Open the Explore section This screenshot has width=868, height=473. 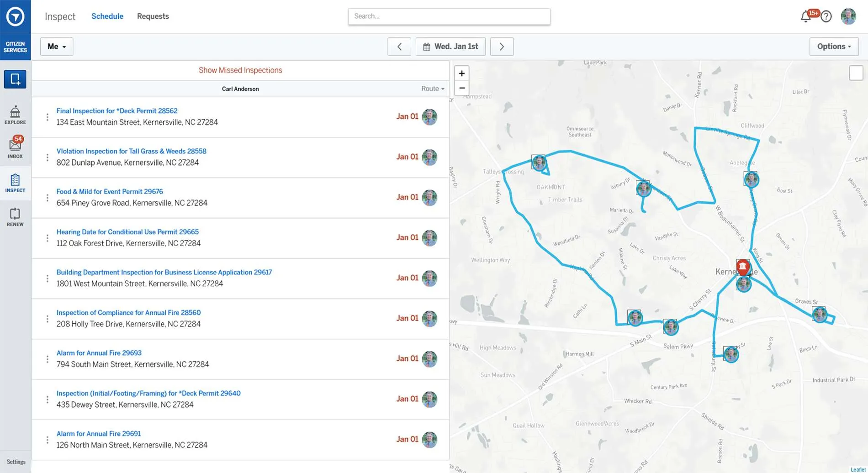tap(15, 115)
